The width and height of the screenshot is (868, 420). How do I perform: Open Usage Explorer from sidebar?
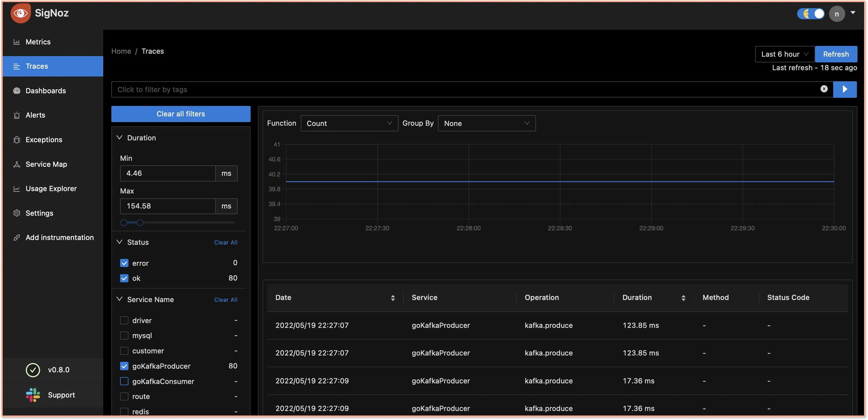click(53, 189)
